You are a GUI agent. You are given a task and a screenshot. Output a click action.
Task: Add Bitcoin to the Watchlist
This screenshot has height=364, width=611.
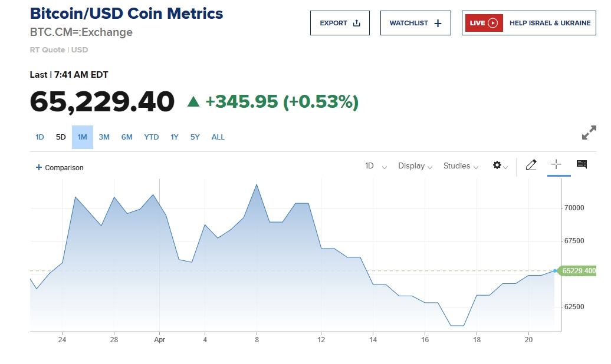pyautogui.click(x=415, y=23)
